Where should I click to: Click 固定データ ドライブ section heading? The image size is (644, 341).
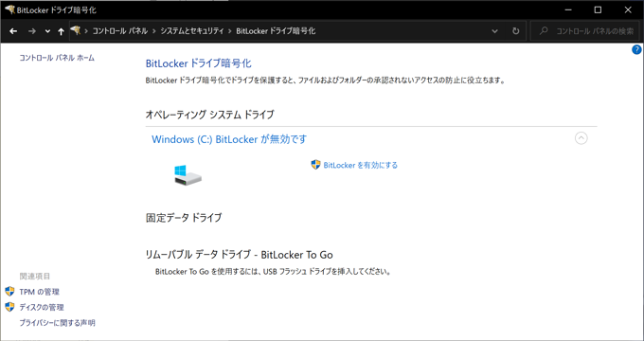184,217
